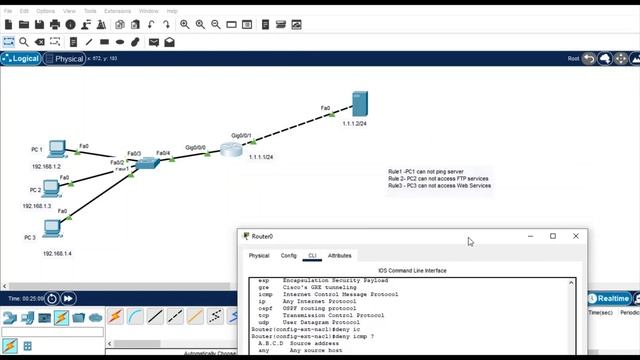Click the connections list horizontal scrollbar
The image size is (640, 360).
click(x=137, y=344)
